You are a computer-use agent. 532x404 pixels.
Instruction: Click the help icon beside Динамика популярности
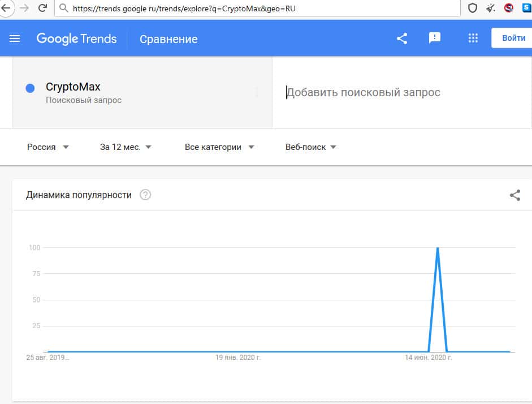tap(145, 195)
